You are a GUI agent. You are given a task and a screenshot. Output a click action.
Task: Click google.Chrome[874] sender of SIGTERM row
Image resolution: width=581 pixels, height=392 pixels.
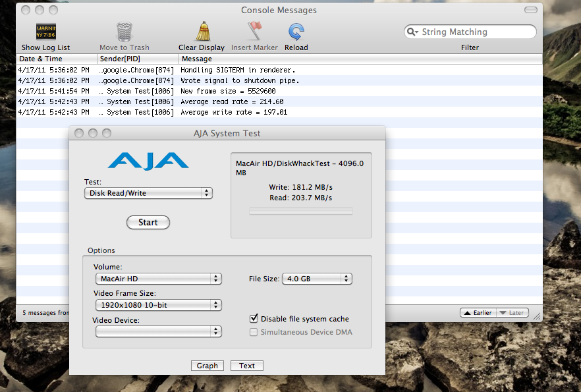click(x=136, y=70)
